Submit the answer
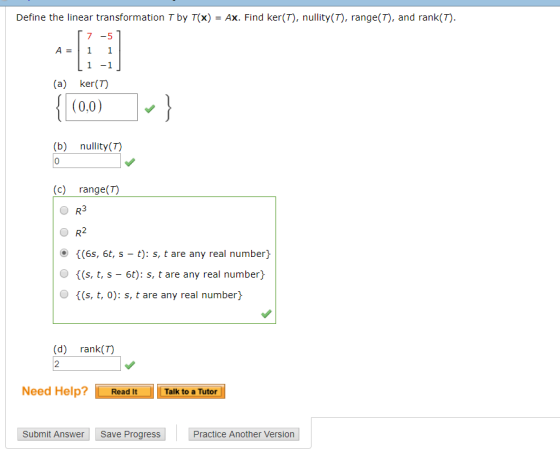 (x=53, y=434)
